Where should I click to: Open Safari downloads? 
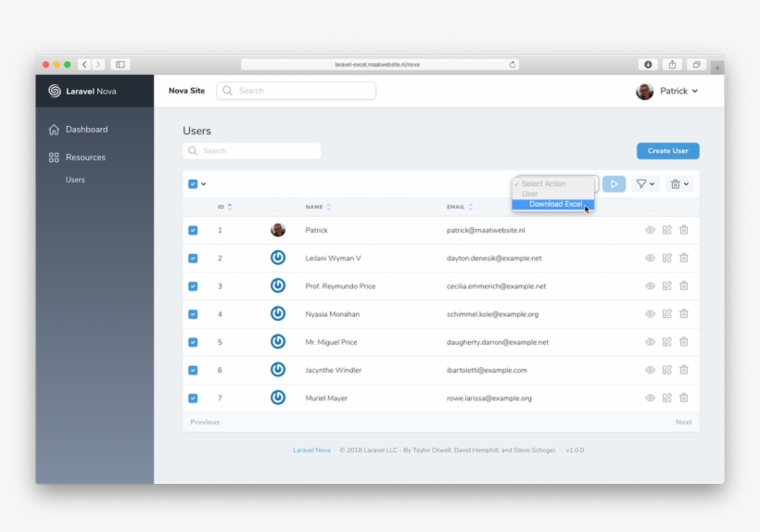pyautogui.click(x=648, y=65)
